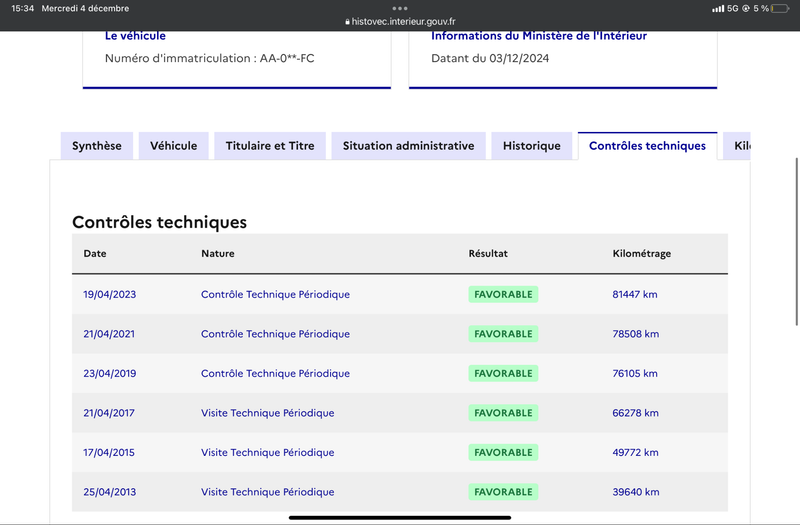The height and width of the screenshot is (525, 800).
Task: Click the 66278 km mileage value
Action: click(636, 413)
